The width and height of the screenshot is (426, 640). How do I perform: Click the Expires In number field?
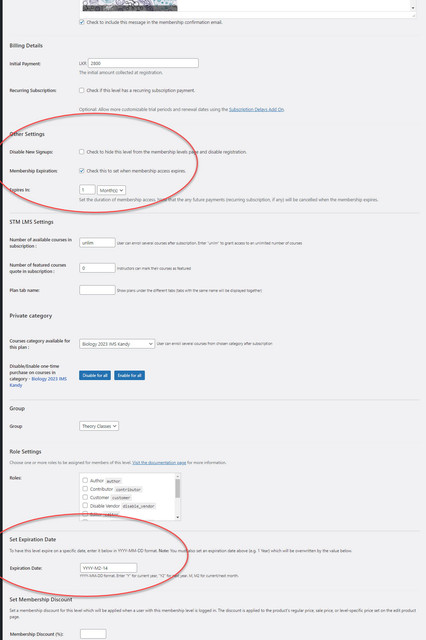tap(87, 190)
